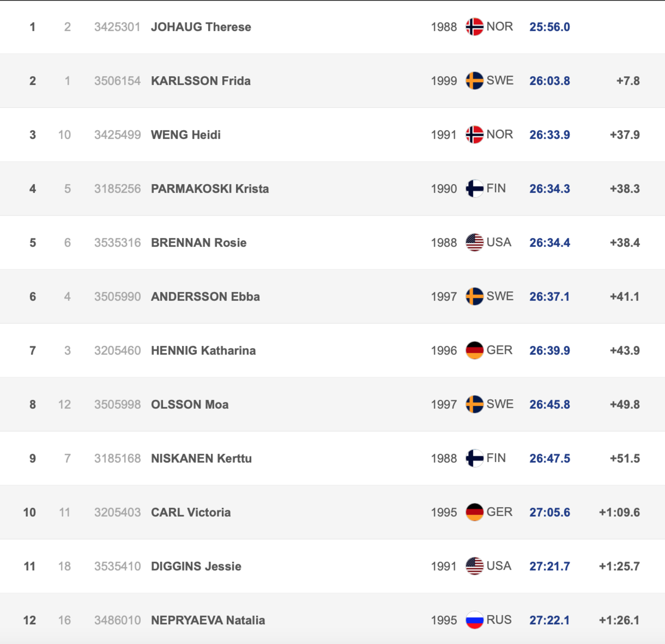Click Germany flag icon in Carl Victoria row
The width and height of the screenshot is (665, 644).
pyautogui.click(x=475, y=512)
